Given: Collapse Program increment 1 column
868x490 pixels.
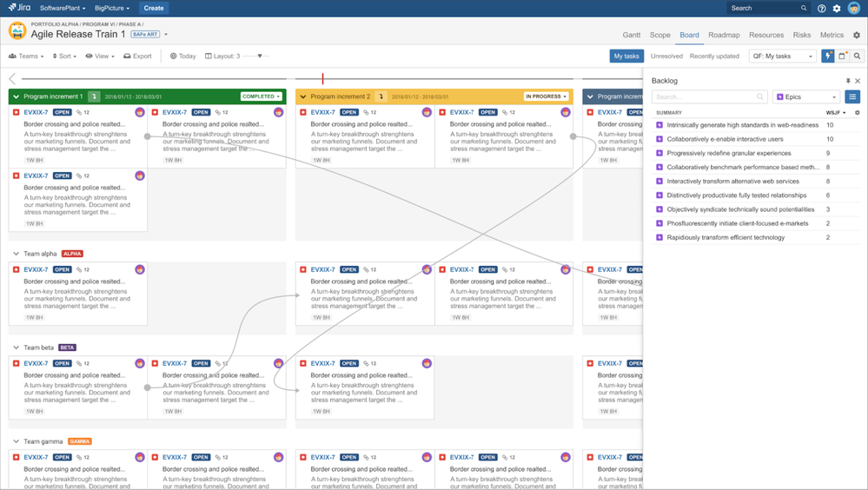Looking at the screenshot, I should [16, 96].
